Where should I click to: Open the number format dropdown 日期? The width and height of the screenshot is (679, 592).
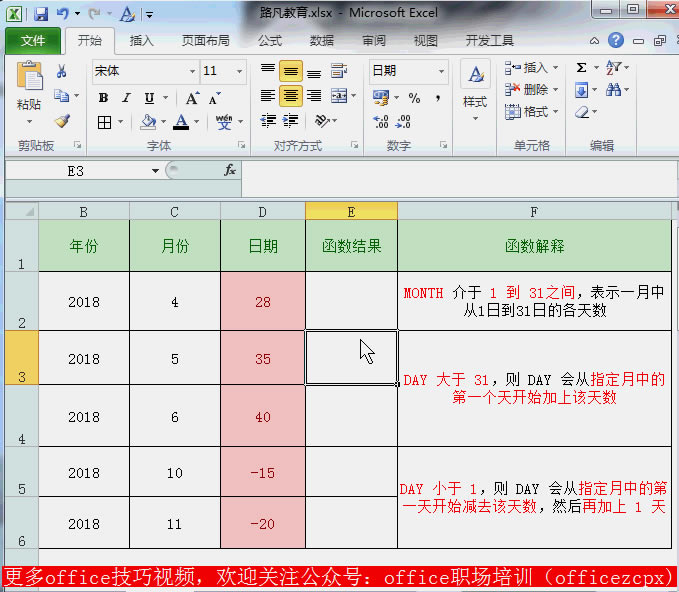tap(441, 71)
